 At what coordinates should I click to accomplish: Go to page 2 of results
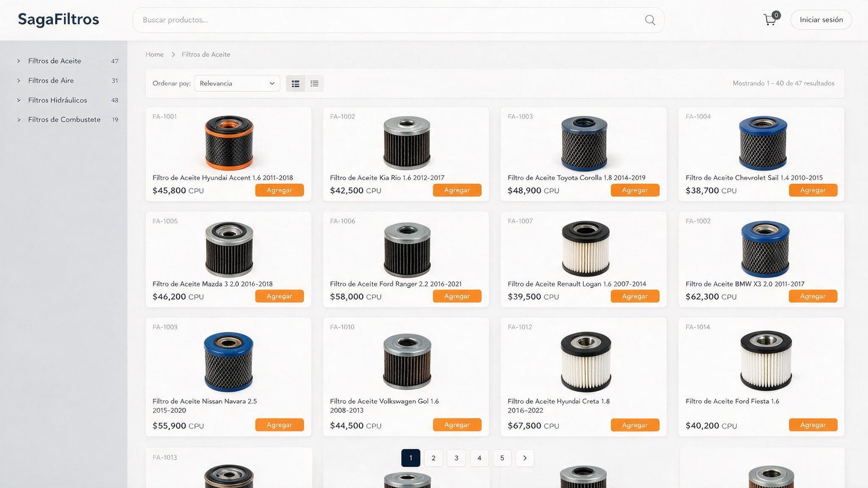(433, 458)
